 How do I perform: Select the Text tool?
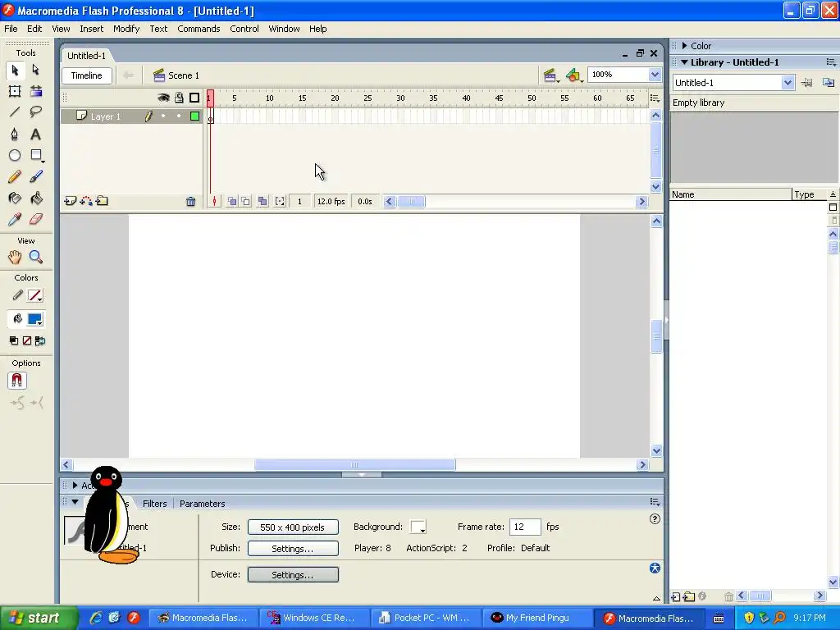36,134
